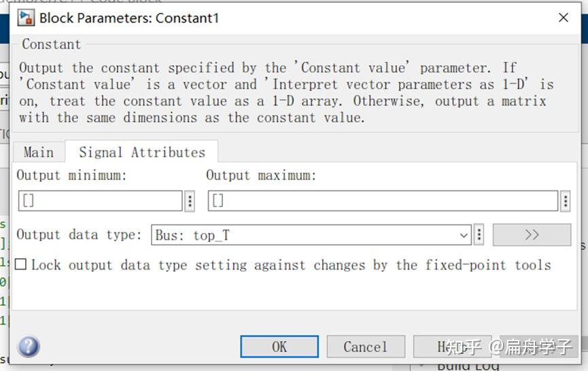Expand the Output data type dropdown arrow
The image size is (588, 371).
pyautogui.click(x=464, y=235)
